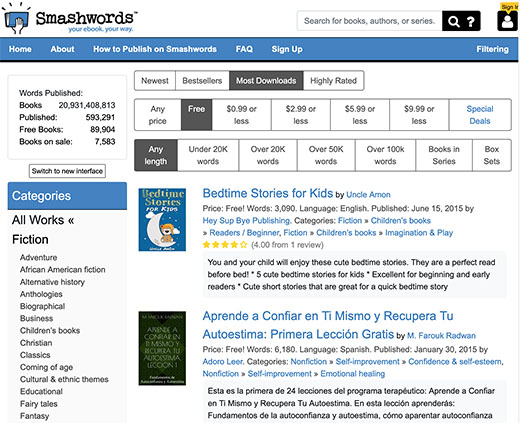Open the Fantasy category
Screen dimensions: 520x423
(x=34, y=416)
